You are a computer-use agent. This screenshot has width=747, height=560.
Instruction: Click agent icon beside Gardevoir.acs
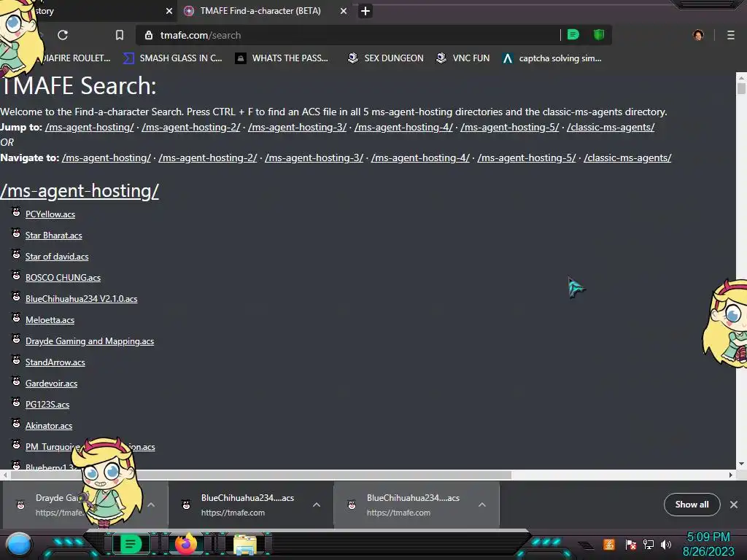click(16, 381)
